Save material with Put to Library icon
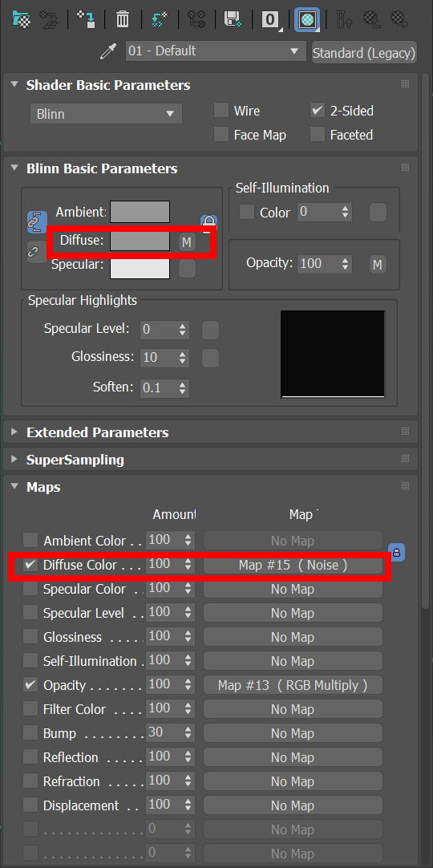Image resolution: width=433 pixels, height=868 pixels. click(233, 19)
